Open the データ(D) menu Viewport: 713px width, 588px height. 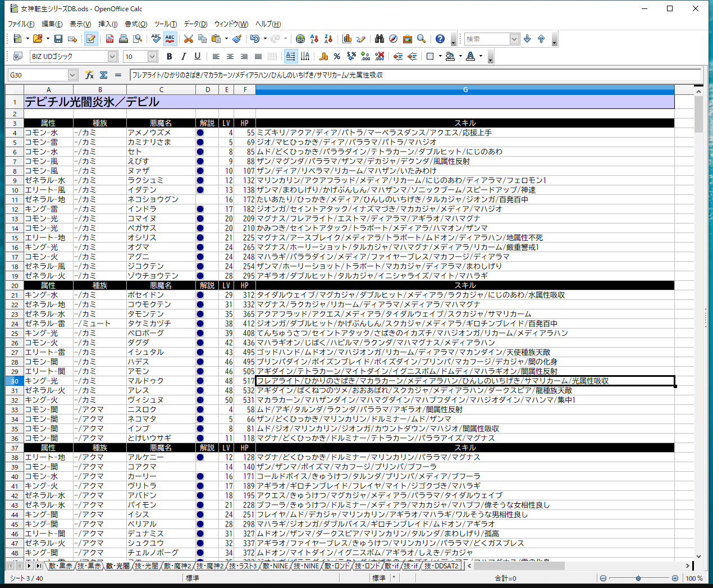(195, 24)
